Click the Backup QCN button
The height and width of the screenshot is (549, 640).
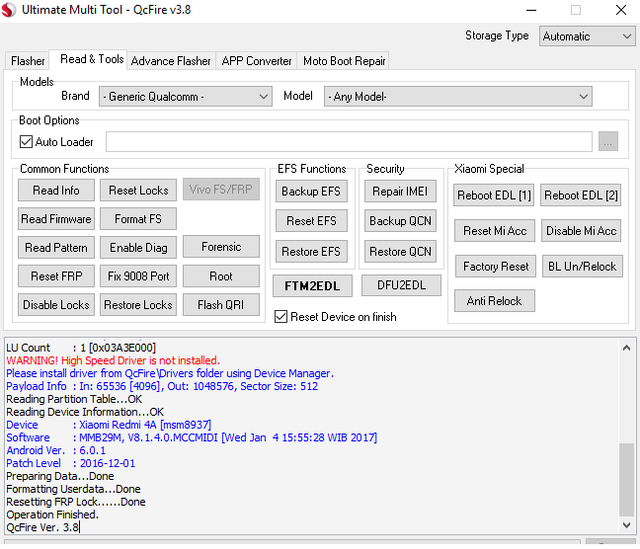[400, 221]
